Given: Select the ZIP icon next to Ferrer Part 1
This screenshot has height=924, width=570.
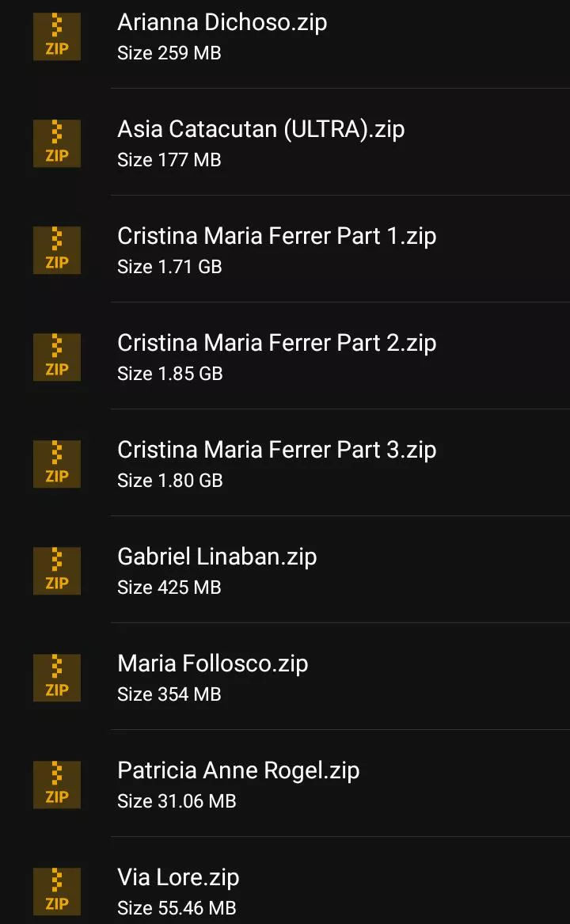Looking at the screenshot, I should 57,250.
